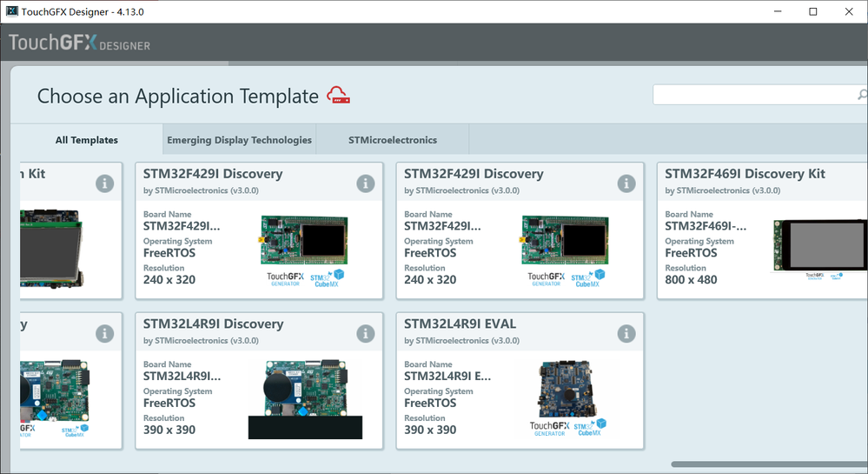
Task: Open info for STM32L4R9I Discovery card
Action: click(365, 334)
